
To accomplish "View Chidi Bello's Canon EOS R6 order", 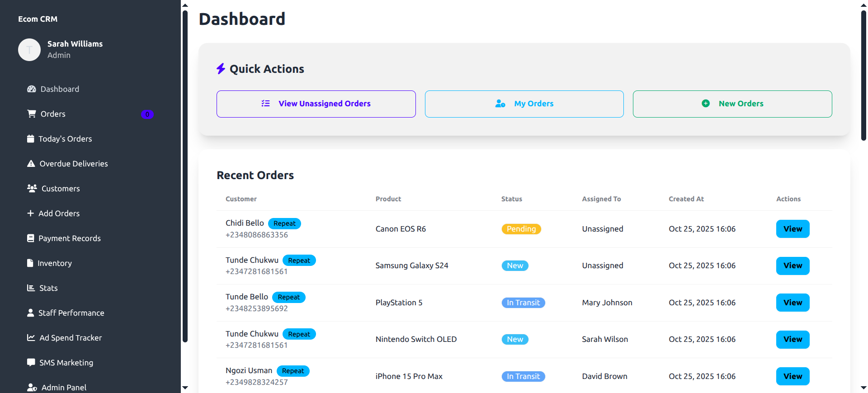I will tap(793, 229).
